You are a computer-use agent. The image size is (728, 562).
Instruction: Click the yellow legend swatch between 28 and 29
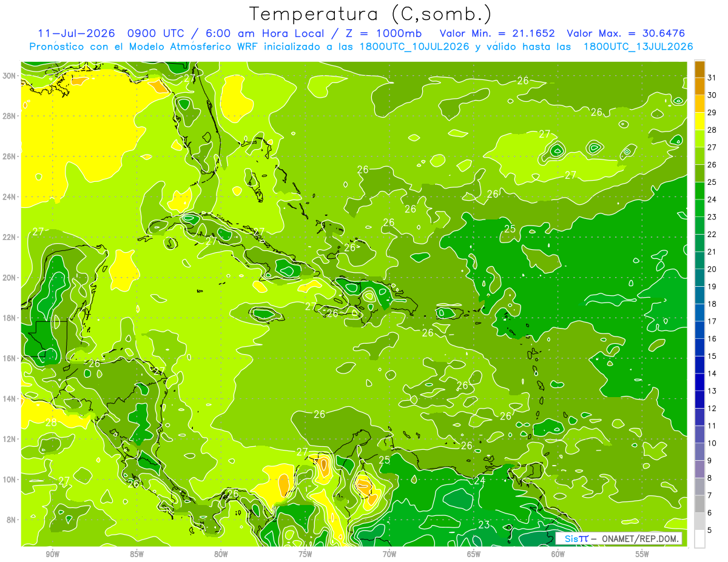coord(699,121)
